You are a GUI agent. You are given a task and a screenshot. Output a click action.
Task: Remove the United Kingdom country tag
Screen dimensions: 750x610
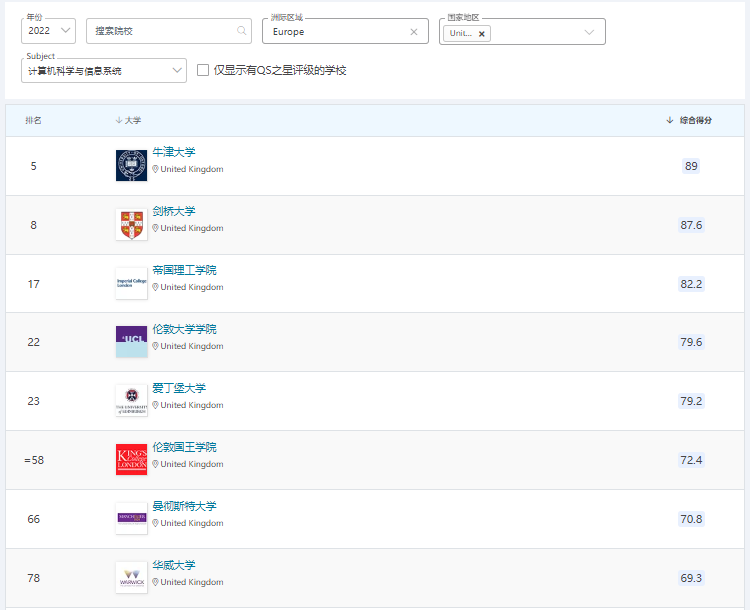481,33
